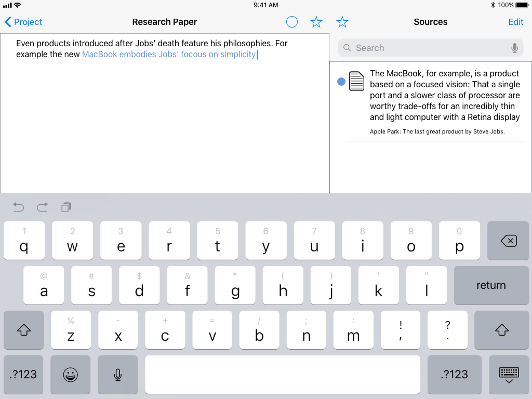This screenshot has height=399, width=532.
Task: Tap the return key
Action: pos(491,285)
